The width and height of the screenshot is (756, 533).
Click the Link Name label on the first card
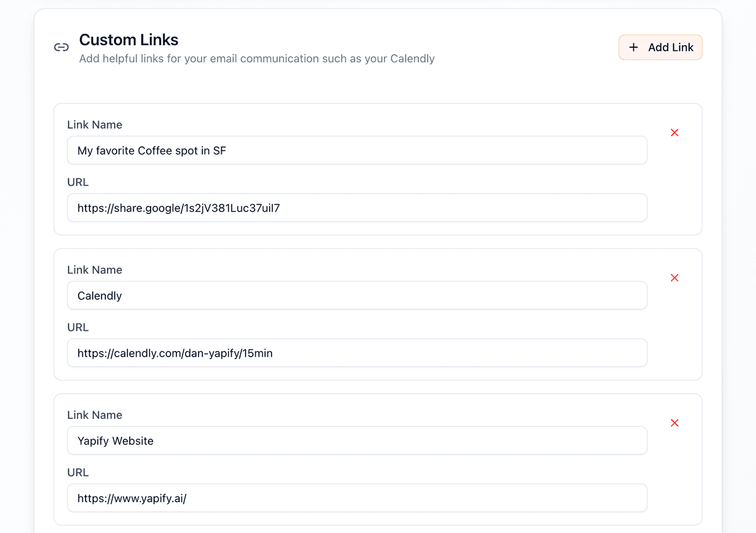point(94,124)
